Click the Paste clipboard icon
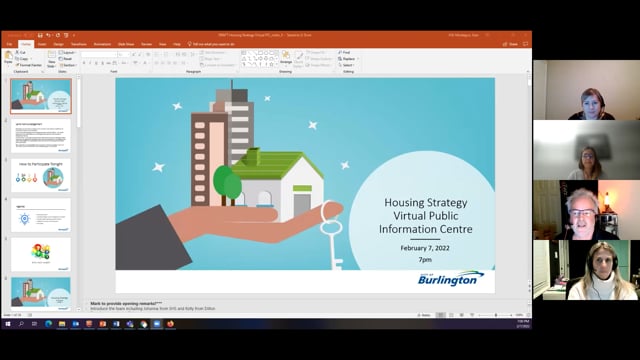This screenshot has height=360, width=640. pyautogui.click(x=8, y=56)
